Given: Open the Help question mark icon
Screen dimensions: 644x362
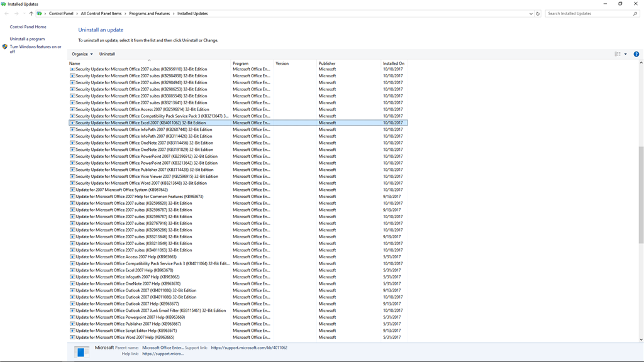Looking at the screenshot, I should pyautogui.click(x=636, y=54).
